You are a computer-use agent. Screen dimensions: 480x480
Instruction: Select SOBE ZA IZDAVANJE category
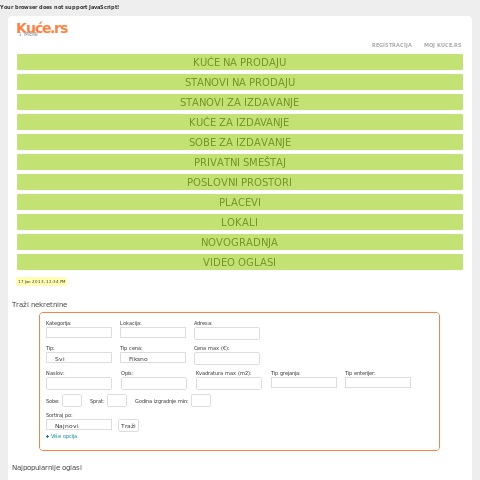pos(240,142)
